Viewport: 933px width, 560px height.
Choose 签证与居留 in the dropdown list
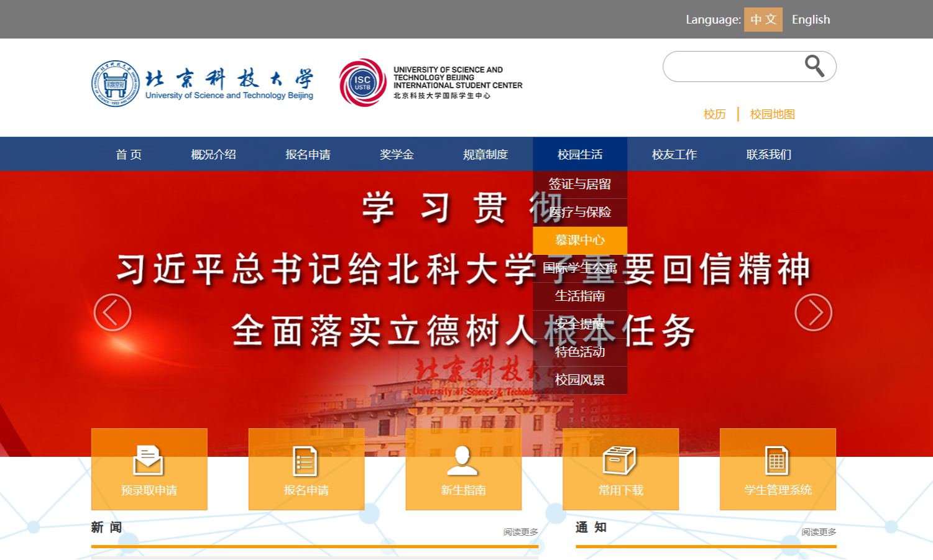[x=580, y=185]
